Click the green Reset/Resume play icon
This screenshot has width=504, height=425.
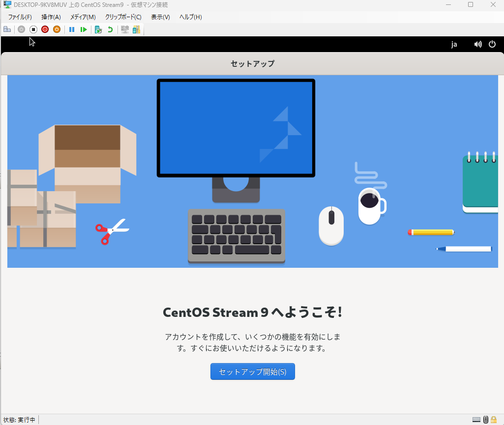[x=84, y=29]
